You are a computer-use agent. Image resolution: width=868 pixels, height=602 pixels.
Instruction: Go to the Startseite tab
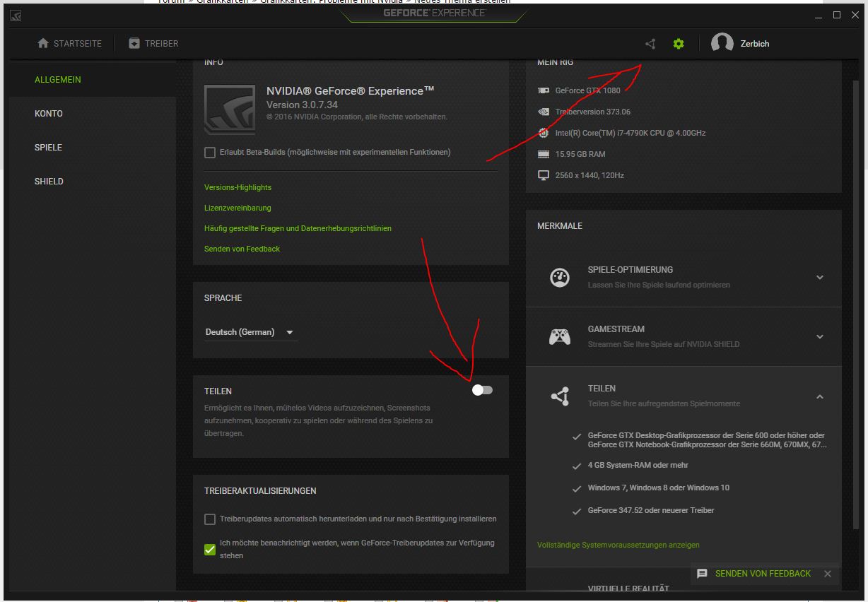coord(69,44)
